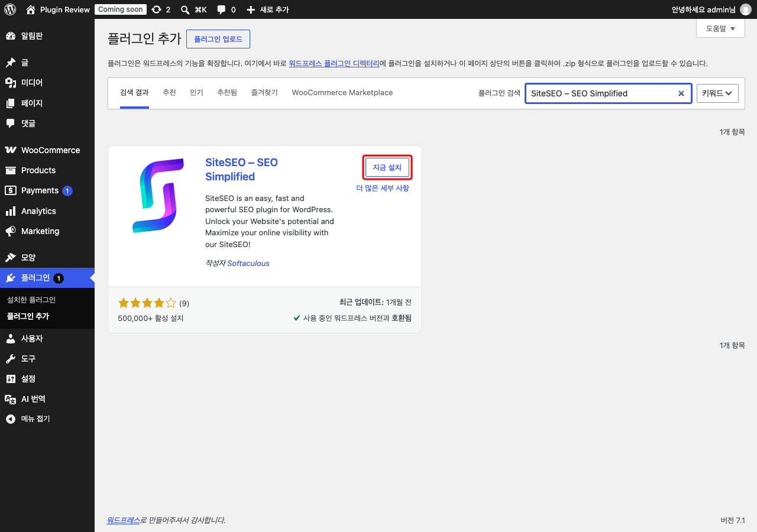Click the Plugin Review site name
757x532 pixels.
[x=65, y=9]
